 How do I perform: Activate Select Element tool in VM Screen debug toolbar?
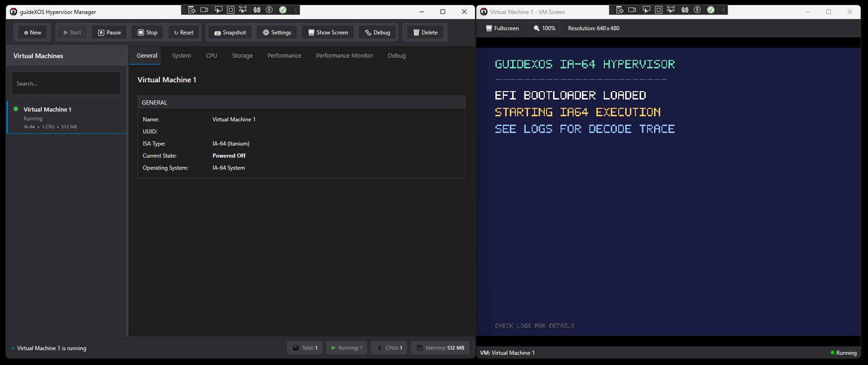[x=646, y=10]
